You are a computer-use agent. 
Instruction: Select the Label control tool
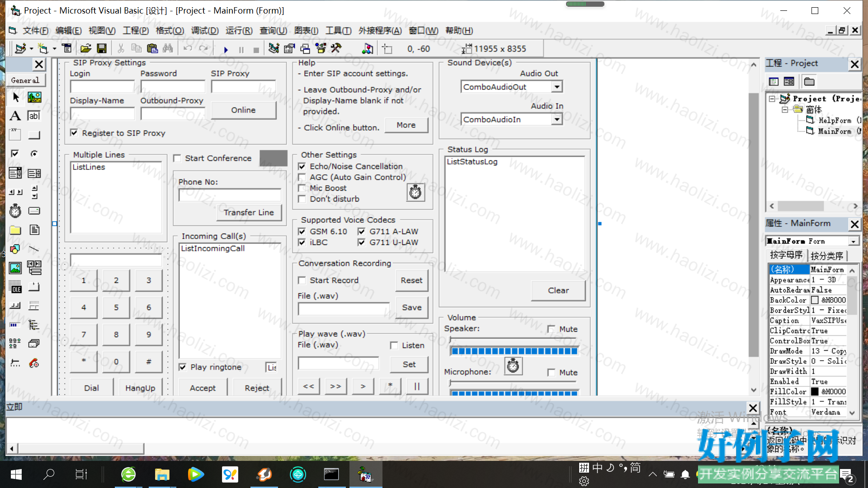(15, 116)
